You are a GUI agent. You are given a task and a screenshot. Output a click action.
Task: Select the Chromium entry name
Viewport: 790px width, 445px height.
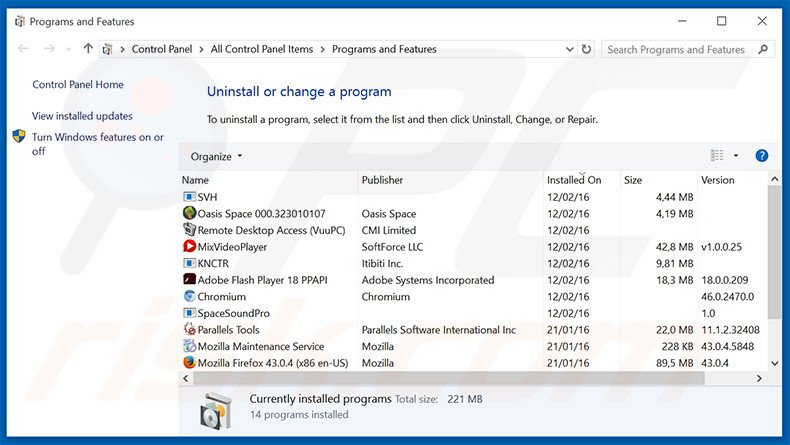(x=222, y=296)
